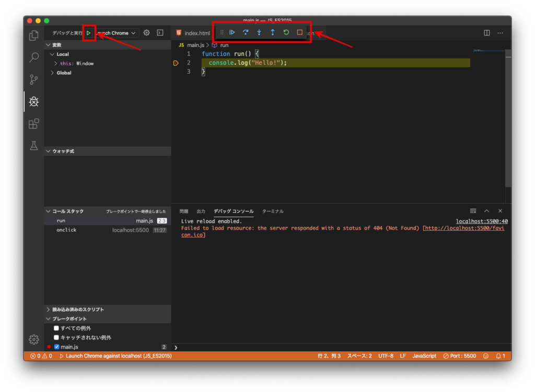Screen dimensions: 535x392
Task: Continue execution with the debug play icon
Action: [x=232, y=32]
